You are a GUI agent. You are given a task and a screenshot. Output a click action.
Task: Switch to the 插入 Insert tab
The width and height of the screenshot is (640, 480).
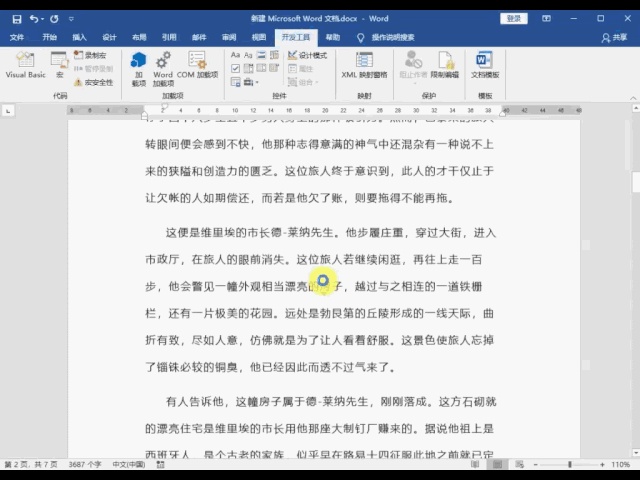[79, 38]
